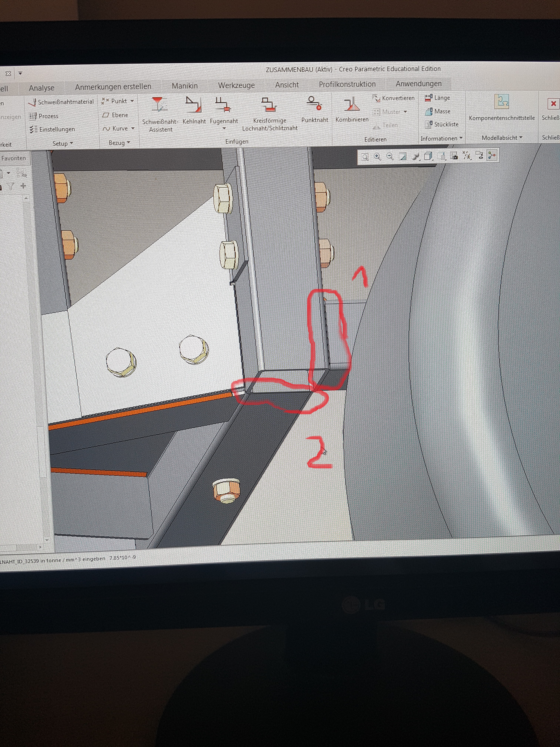Open quick access toolbar customize arrow
The width and height of the screenshot is (560, 747).
pyautogui.click(x=20, y=73)
